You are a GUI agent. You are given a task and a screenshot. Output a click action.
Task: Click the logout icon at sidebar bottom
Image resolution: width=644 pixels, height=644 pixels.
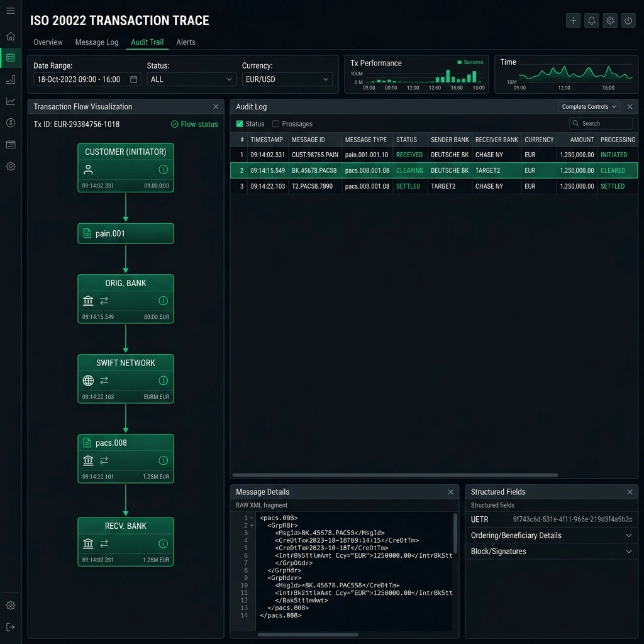point(11,627)
